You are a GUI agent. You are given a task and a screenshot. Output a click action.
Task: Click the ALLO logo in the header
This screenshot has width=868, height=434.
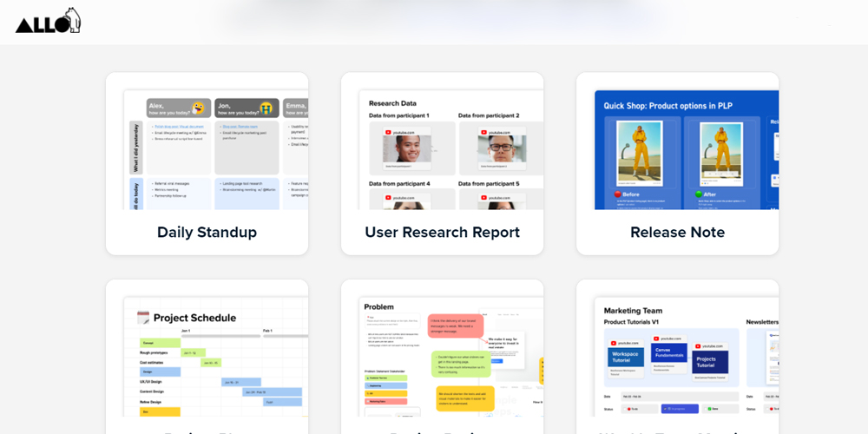[48, 21]
